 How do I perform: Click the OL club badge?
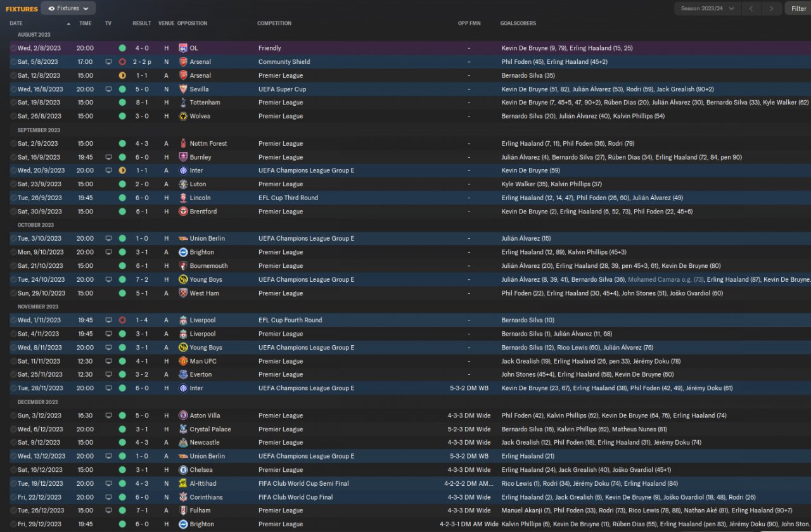[x=183, y=48]
